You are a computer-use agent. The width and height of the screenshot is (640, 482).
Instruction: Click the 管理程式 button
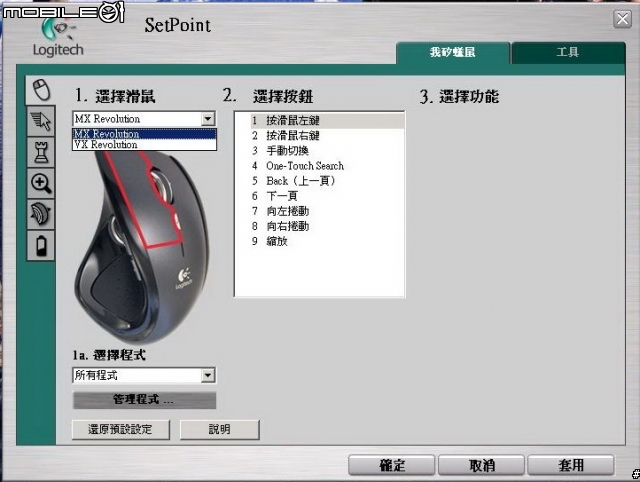pyautogui.click(x=144, y=400)
